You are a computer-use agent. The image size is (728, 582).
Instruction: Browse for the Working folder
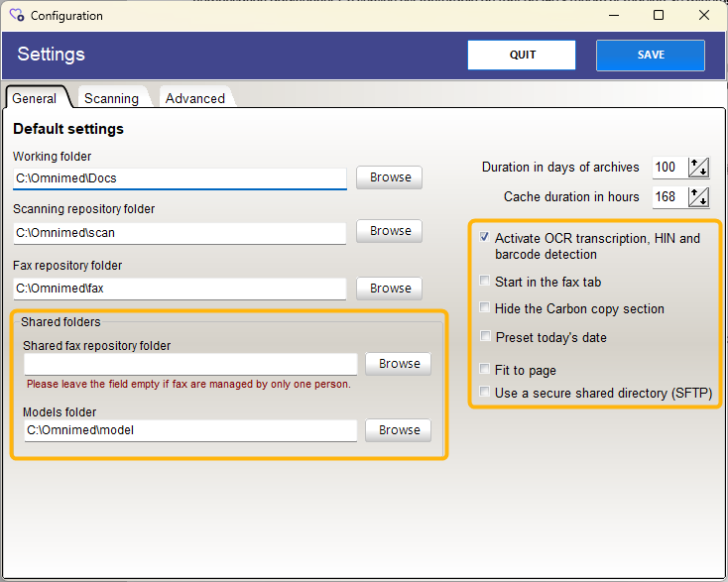390,177
